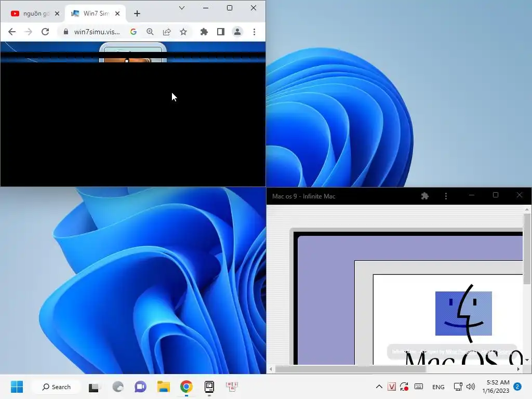This screenshot has width=532, height=399.
Task: Share this page icon
Action: (167, 32)
